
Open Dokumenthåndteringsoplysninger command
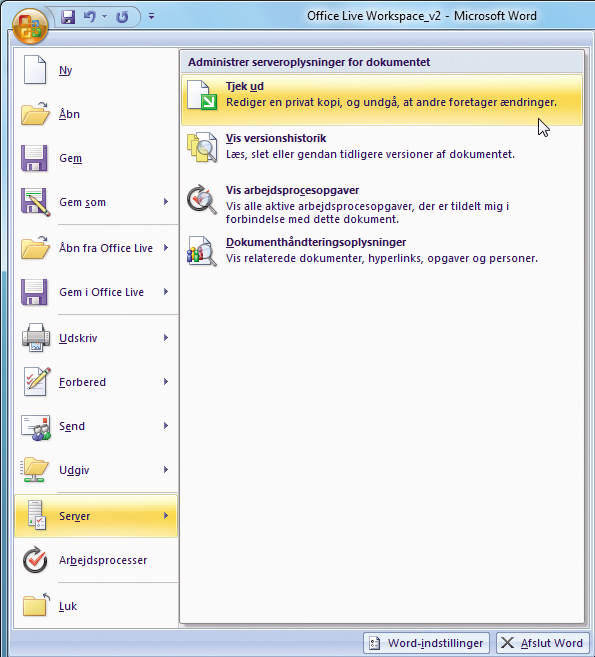pos(316,242)
